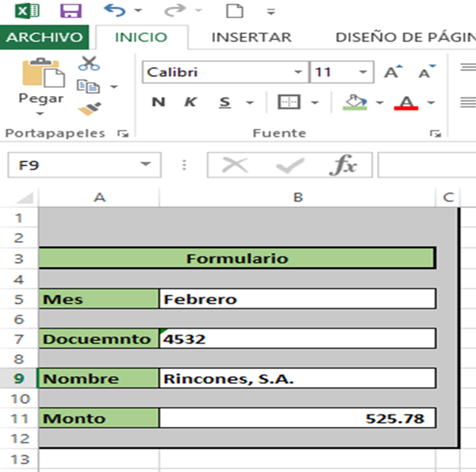Screen dimensions: 476x472
Task: Switch to the INSERTAR ribbon tab
Action: point(251,37)
